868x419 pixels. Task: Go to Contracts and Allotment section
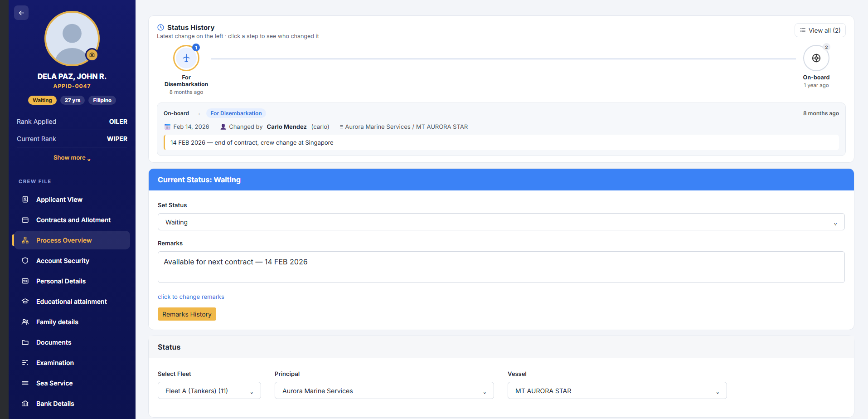click(72, 220)
